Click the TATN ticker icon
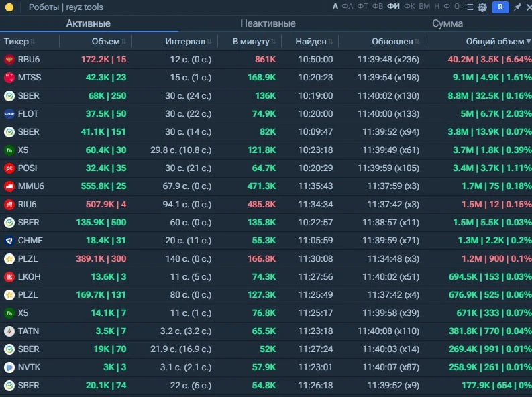 click(x=9, y=331)
